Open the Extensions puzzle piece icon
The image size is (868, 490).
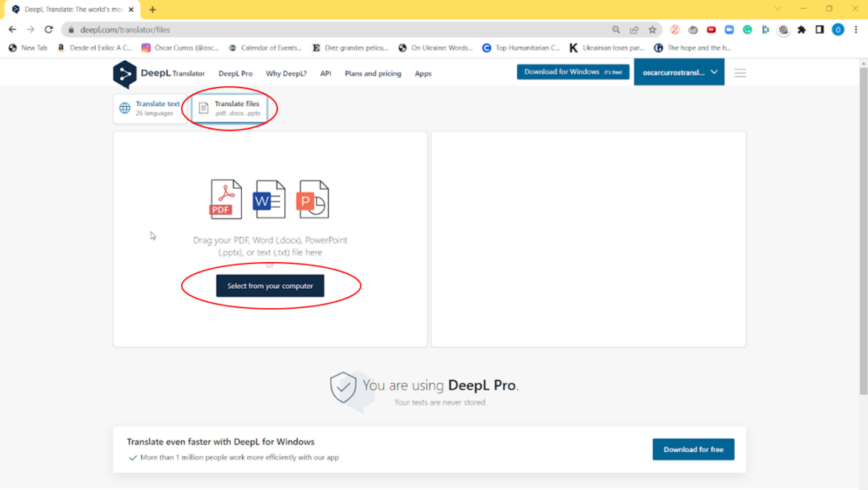801,30
